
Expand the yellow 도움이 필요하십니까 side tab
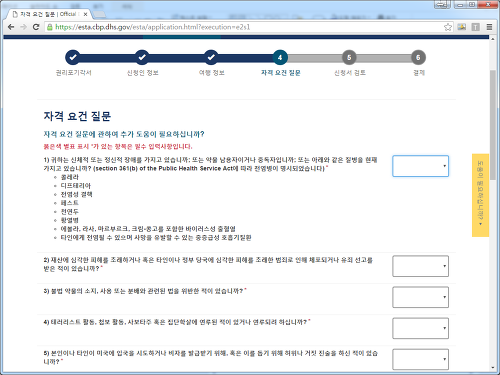(480, 195)
